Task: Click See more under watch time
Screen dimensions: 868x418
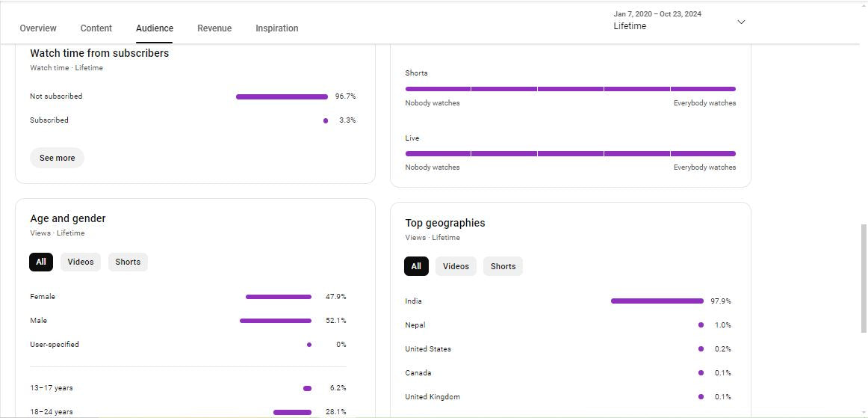Action: [57, 158]
